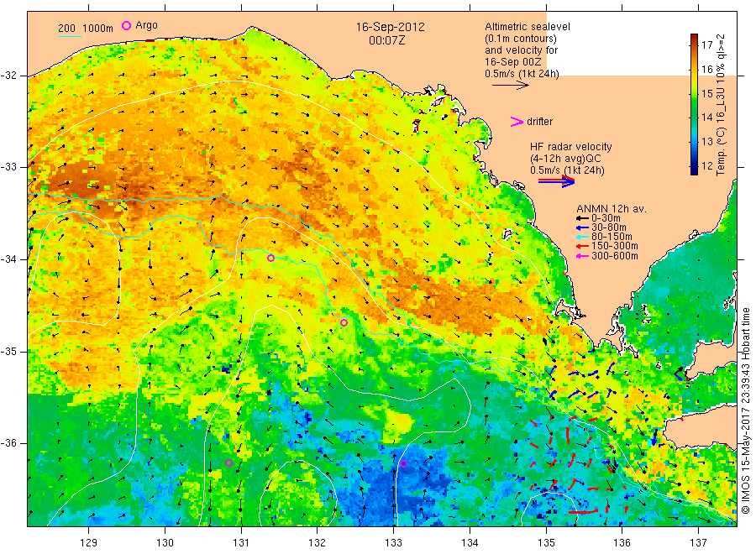The width and height of the screenshot is (756, 554).
Task: Click the '300-600m' depth label
Action: (615, 256)
